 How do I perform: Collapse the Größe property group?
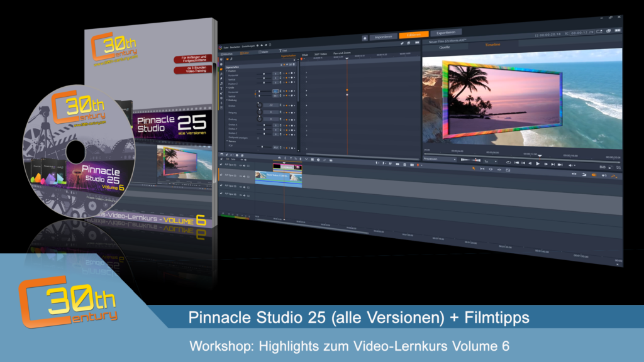227,87
